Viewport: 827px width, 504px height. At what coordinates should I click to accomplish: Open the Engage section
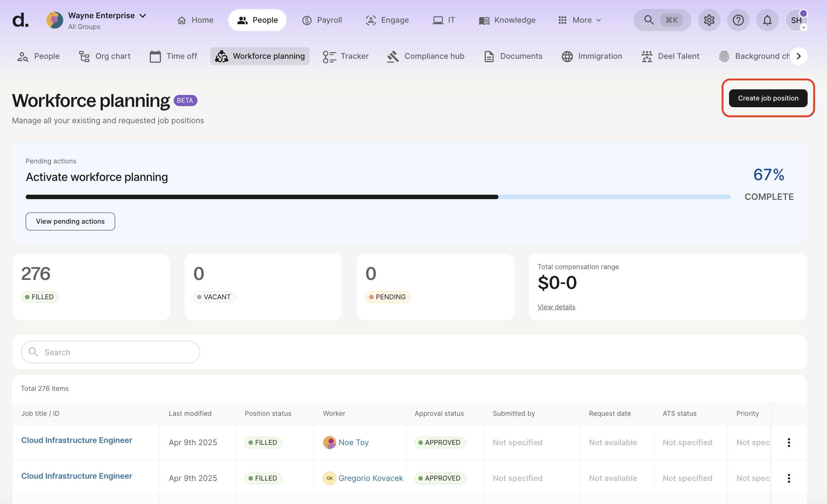(387, 20)
